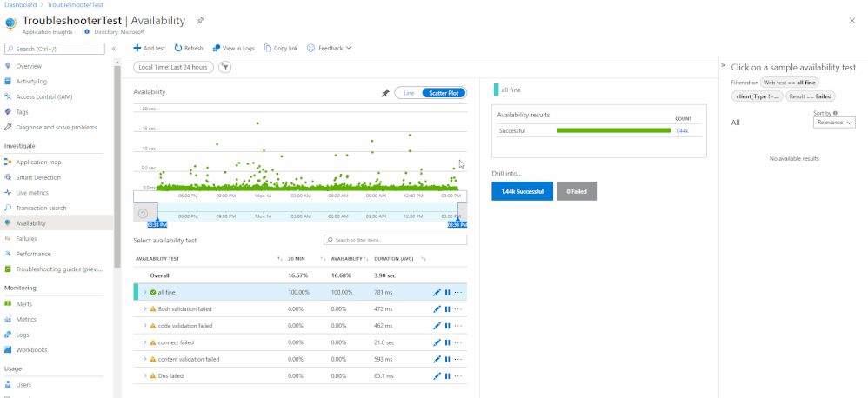The height and width of the screenshot is (398, 868).
Task: Click the 1.44k successful count link
Action: (x=682, y=131)
